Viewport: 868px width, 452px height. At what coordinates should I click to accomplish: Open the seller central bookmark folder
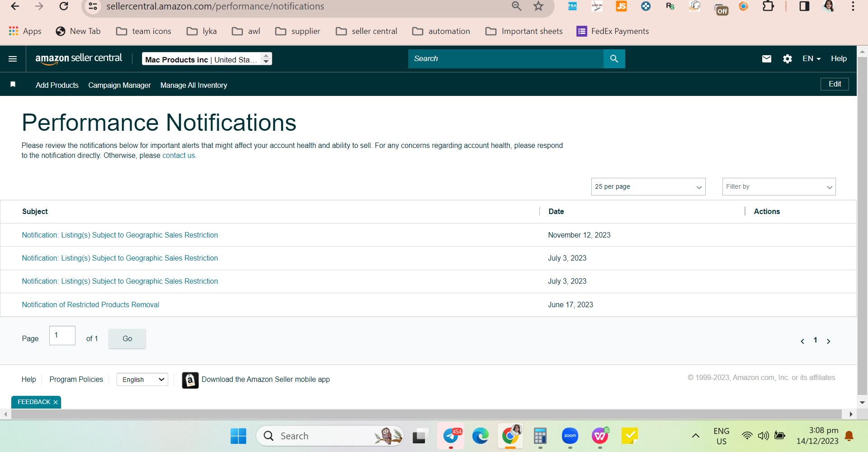(x=367, y=31)
